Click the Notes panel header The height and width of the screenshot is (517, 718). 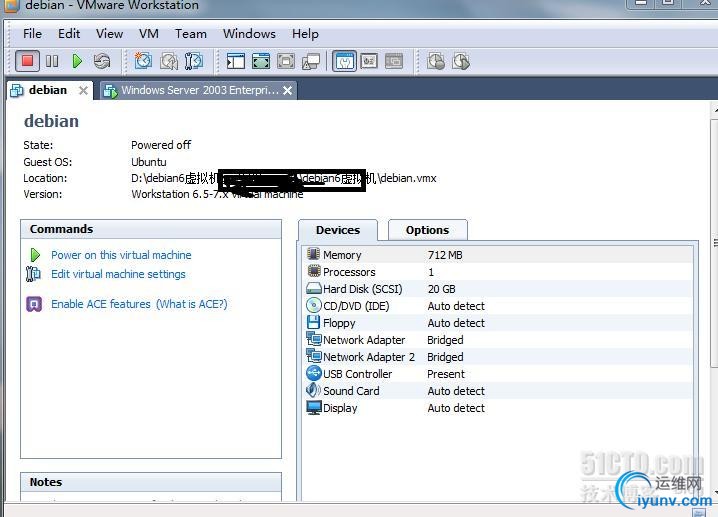(151, 482)
